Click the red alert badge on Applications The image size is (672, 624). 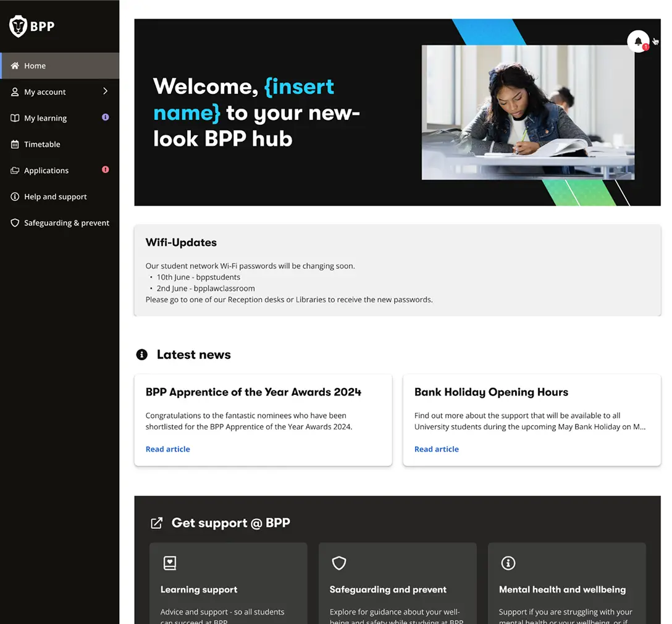(106, 169)
